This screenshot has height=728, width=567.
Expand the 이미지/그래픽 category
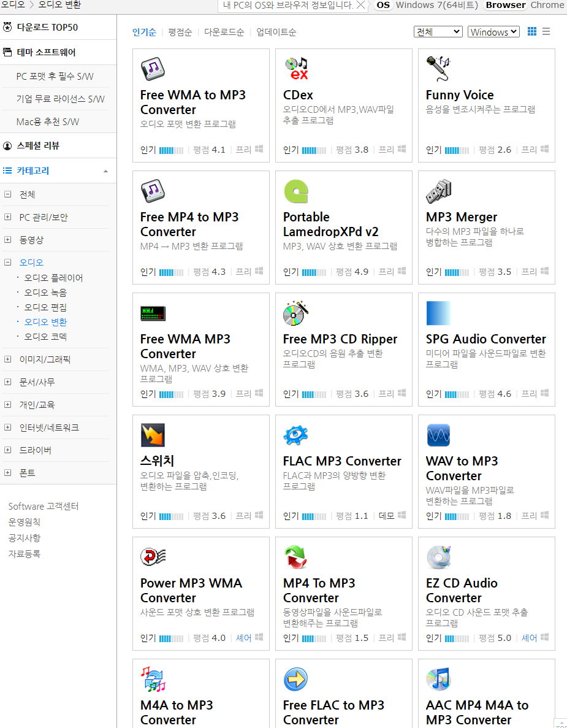(8, 359)
